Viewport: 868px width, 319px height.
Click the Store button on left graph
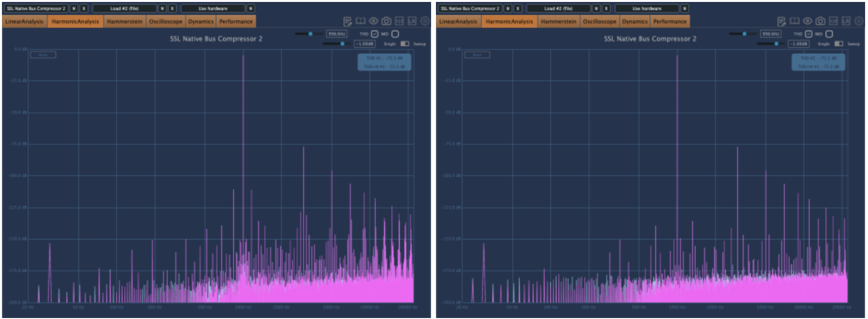point(43,55)
